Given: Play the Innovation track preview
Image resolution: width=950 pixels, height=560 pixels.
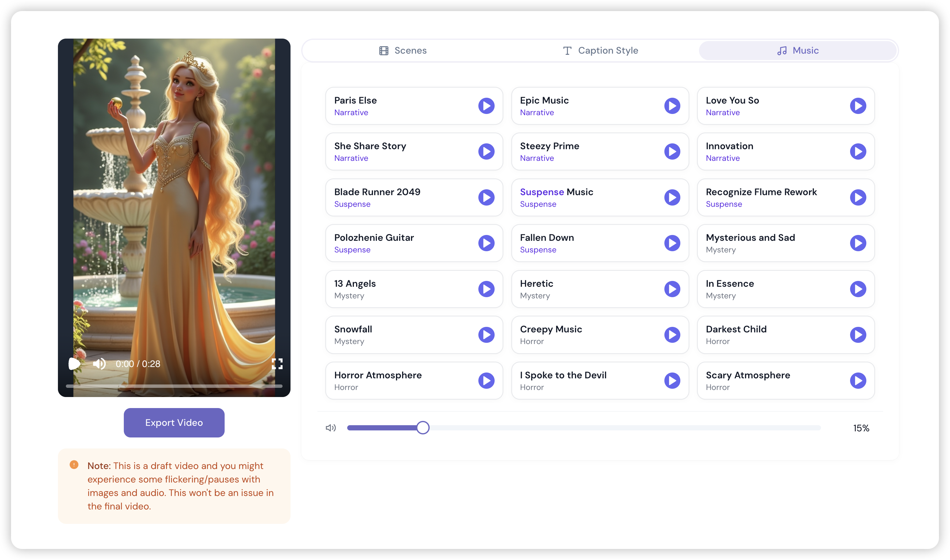Looking at the screenshot, I should 857,151.
